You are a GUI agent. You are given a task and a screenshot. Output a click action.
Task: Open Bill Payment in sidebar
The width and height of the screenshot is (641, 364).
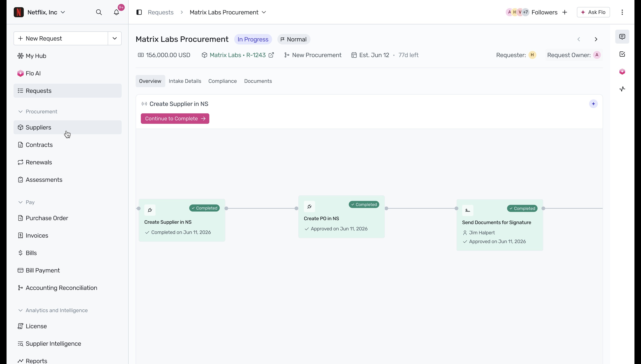pos(68,270)
